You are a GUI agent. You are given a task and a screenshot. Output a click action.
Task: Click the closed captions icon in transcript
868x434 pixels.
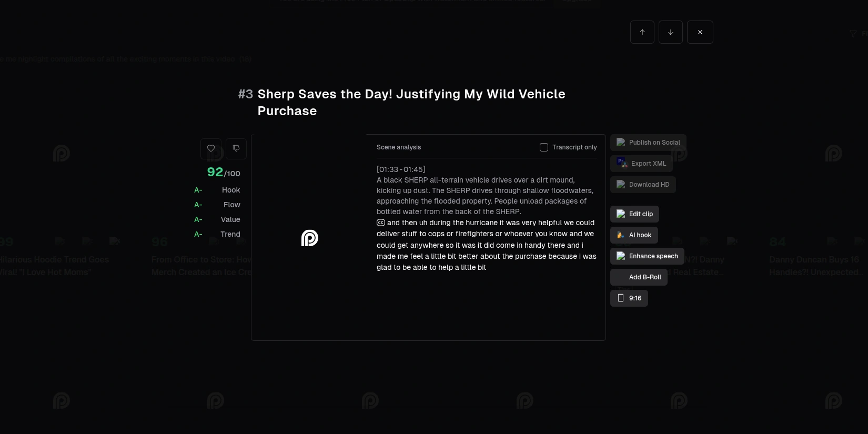381,223
